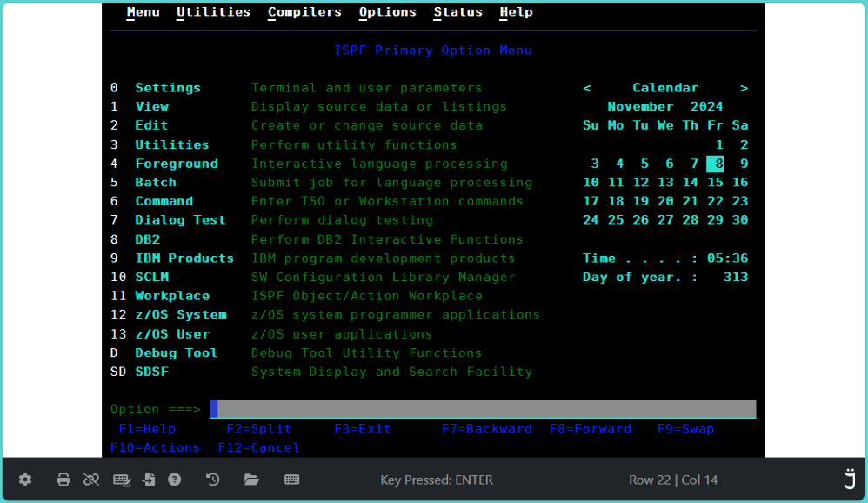Select the Edit option
868x503 pixels.
(151, 125)
